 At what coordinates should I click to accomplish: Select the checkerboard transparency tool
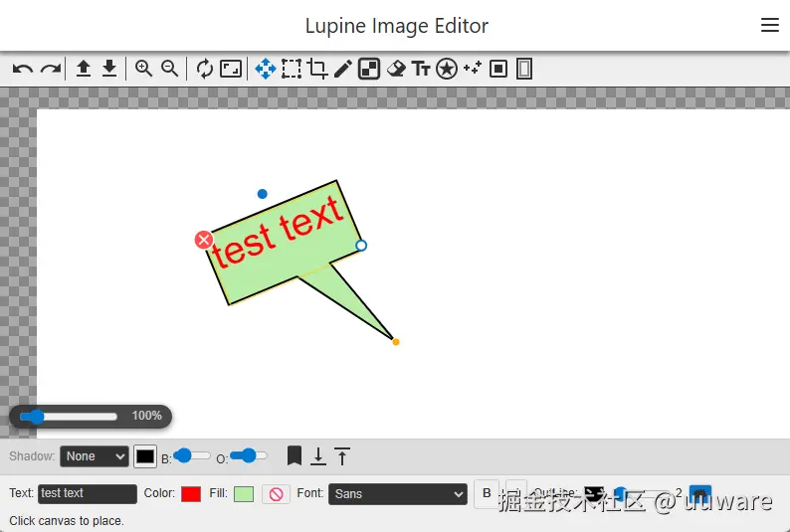click(x=369, y=69)
